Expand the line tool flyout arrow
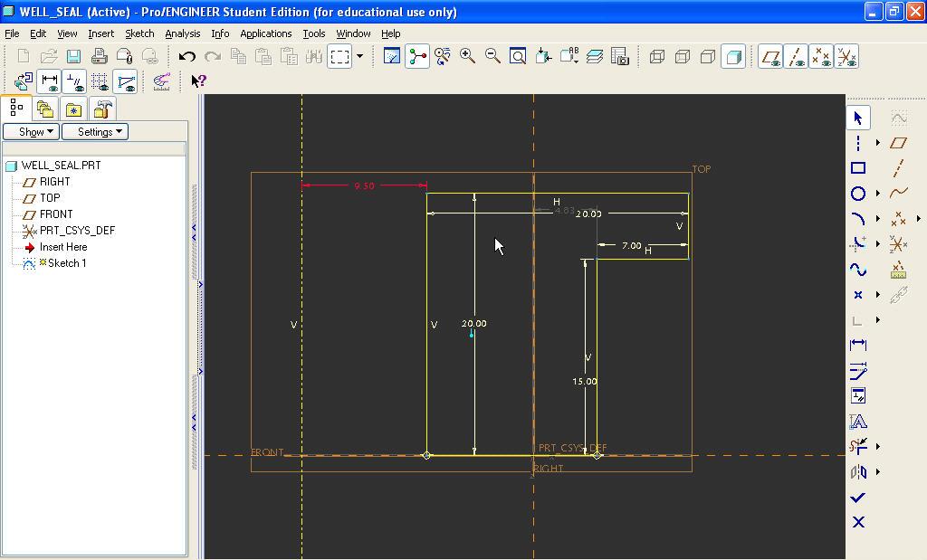The height and width of the screenshot is (560, 927). 878,142
